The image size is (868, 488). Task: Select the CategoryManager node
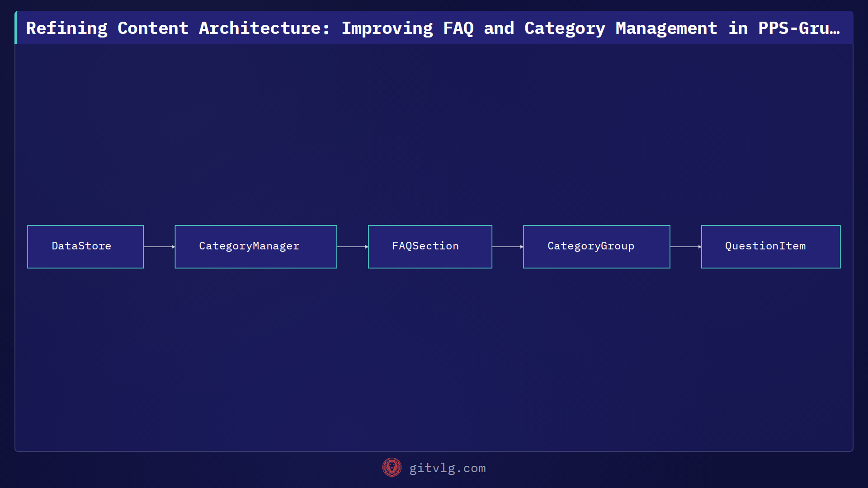tap(256, 247)
